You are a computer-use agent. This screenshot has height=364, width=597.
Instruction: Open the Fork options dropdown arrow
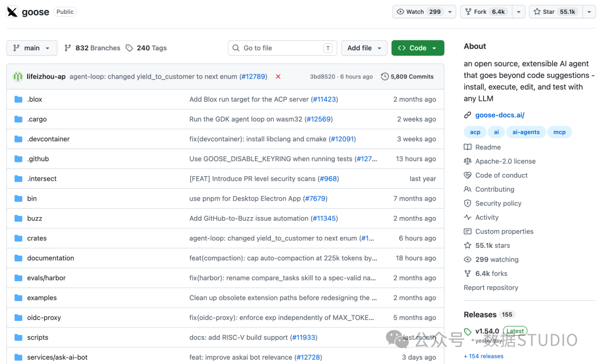(519, 12)
